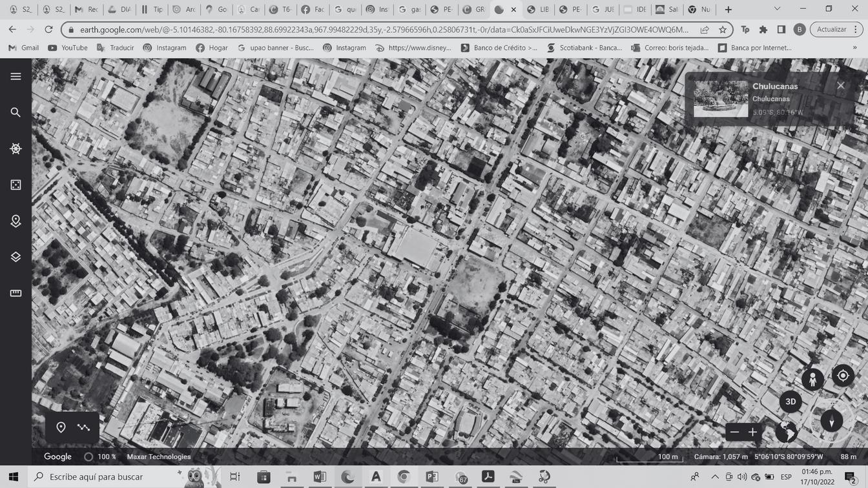
Task: Launch Voyager from the ship wheel icon
Action: tap(15, 148)
